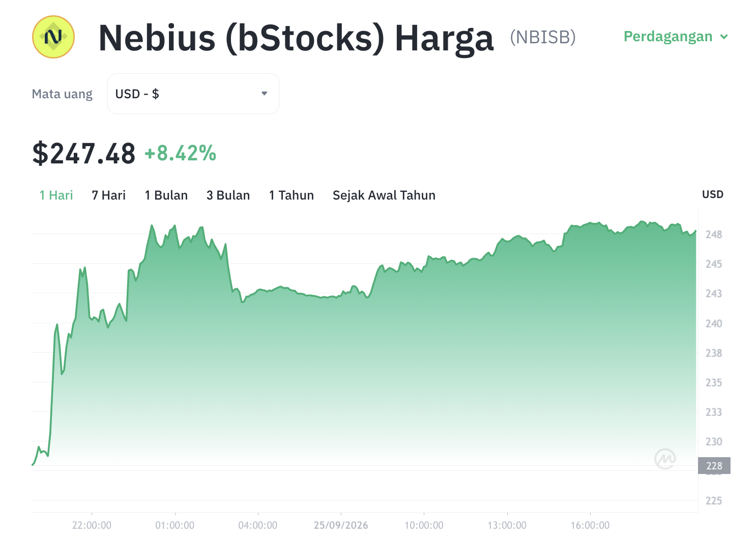756x559 pixels.
Task: Switch to 1 Bulan chart range
Action: point(166,195)
